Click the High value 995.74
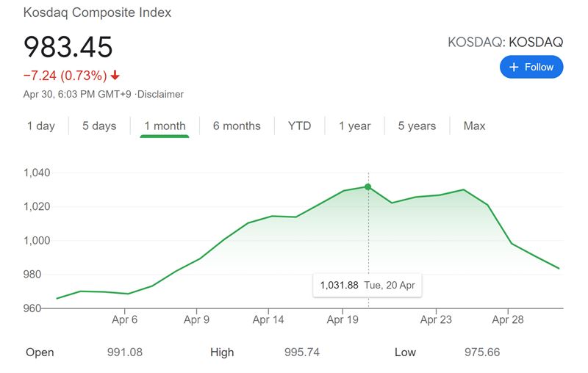Image resolution: width=588 pixels, height=373 pixels. 301,352
